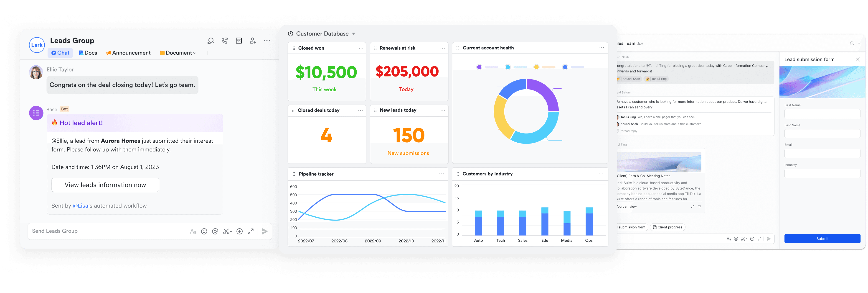This screenshot has width=868, height=293.
Task: Expand the Customer Database dropdown arrow
Action: click(353, 34)
